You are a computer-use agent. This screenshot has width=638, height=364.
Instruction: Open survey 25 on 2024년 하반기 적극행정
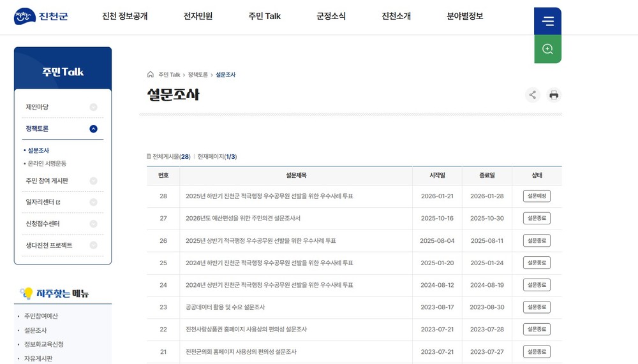coord(269,263)
